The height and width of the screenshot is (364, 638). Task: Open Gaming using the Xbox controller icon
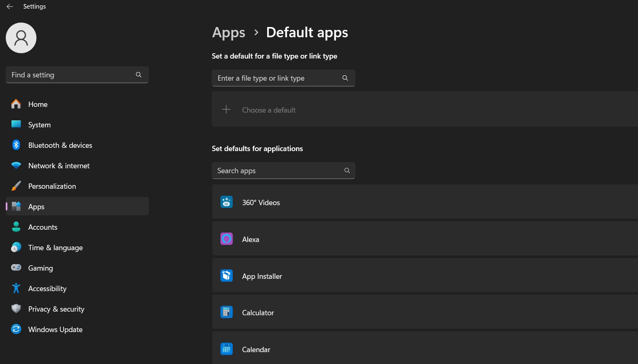[x=16, y=268]
